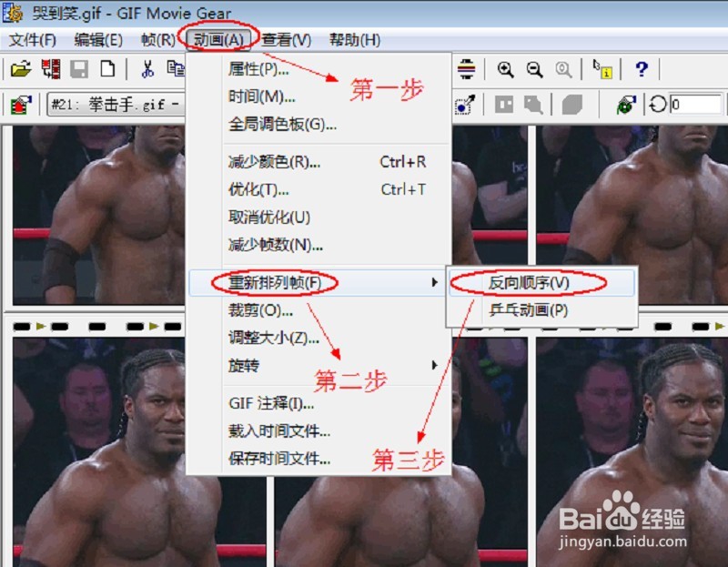Choose 乒乓动画(P) in the submenu
The height and width of the screenshot is (567, 728).
click(x=541, y=309)
